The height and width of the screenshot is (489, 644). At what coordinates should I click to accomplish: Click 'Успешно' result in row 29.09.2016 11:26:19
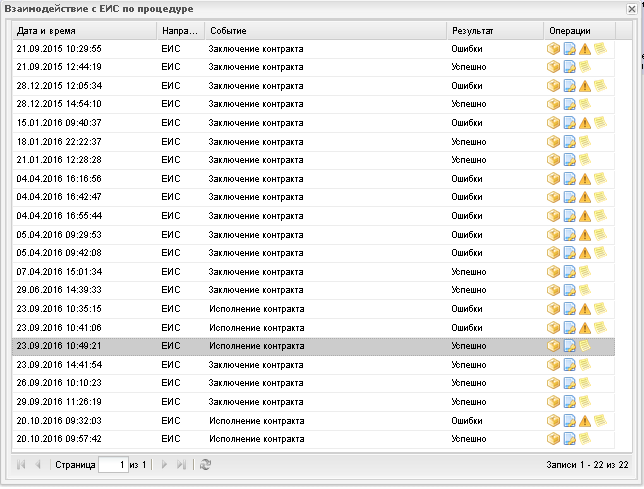(469, 402)
